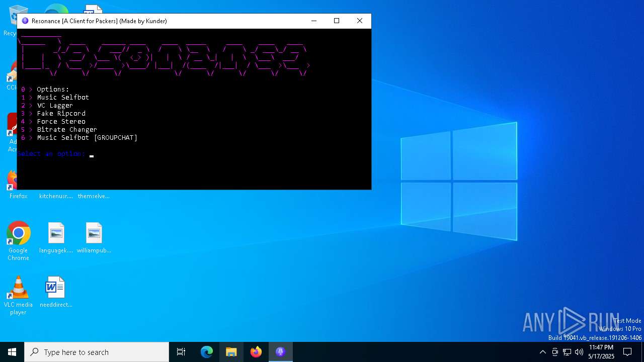Open File Explorer from the taskbar
The image size is (644, 362).
pyautogui.click(x=231, y=352)
